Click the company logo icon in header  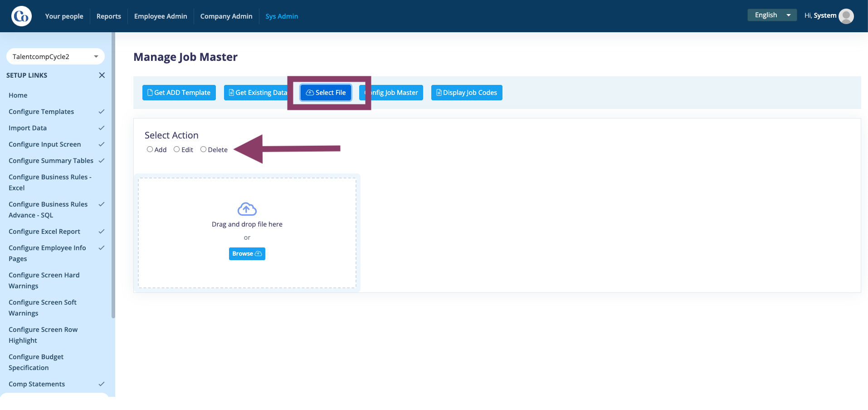tap(21, 16)
